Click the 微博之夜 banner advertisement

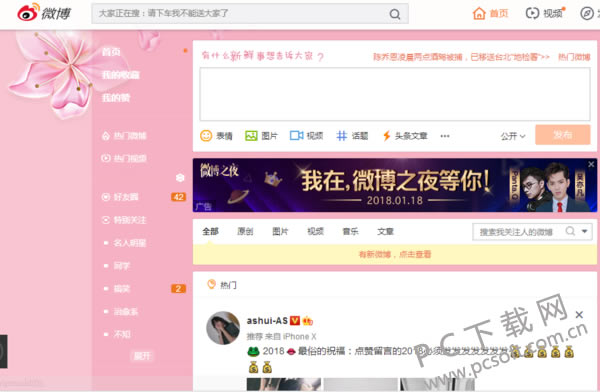tap(395, 185)
